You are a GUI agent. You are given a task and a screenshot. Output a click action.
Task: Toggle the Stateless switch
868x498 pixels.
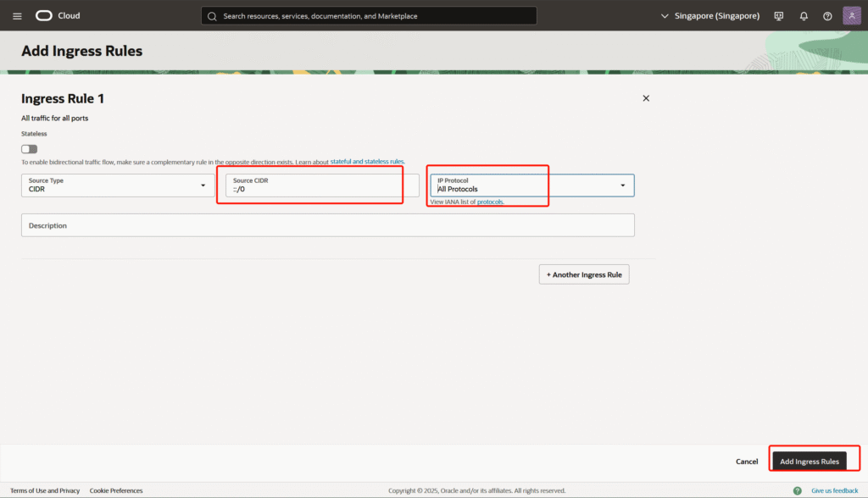click(x=30, y=149)
